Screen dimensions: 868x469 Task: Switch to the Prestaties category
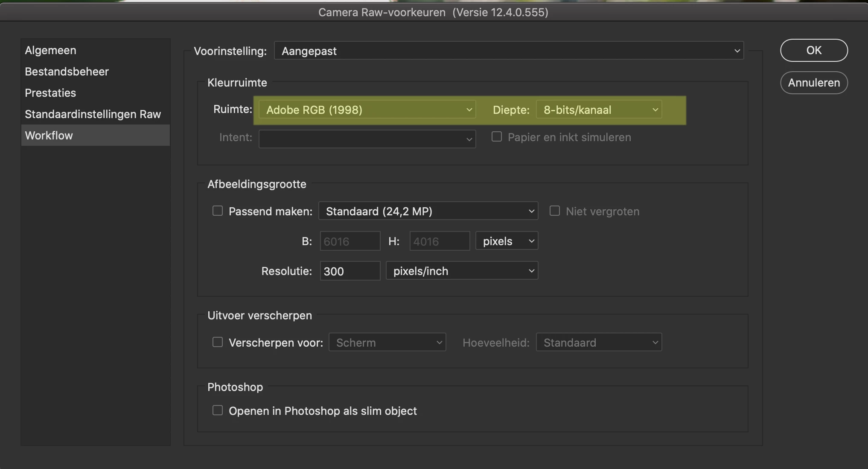[50, 93]
